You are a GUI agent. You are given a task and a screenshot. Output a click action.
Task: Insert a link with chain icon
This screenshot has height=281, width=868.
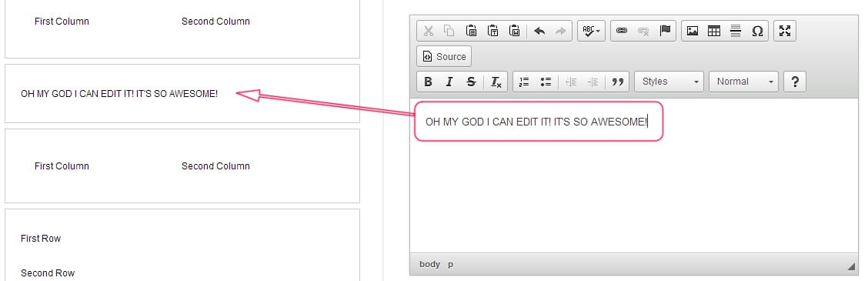(x=622, y=31)
